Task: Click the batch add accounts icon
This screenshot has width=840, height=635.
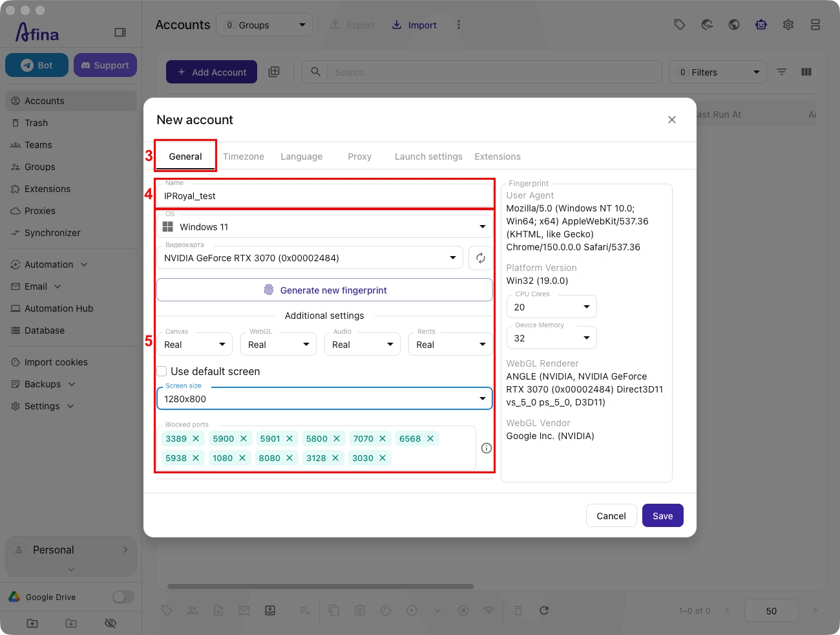Action: 274,72
